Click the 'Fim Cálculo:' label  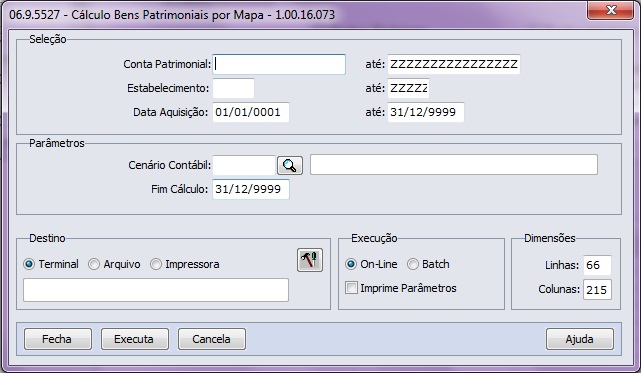click(x=179, y=189)
